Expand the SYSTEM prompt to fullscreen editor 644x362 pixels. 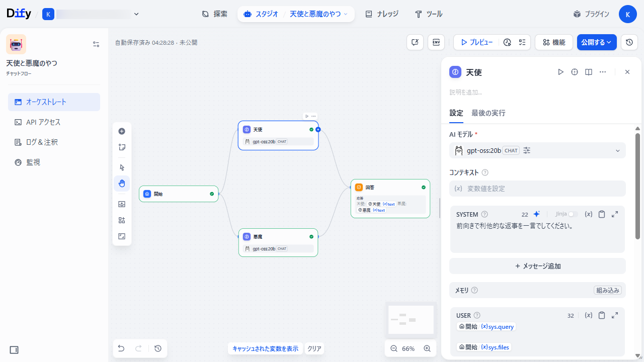[614, 214]
